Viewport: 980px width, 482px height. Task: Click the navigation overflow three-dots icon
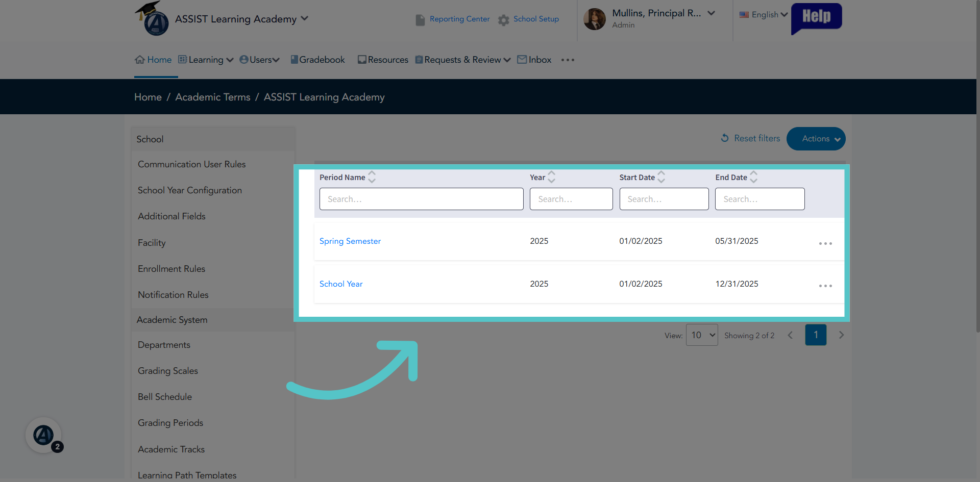(x=568, y=60)
